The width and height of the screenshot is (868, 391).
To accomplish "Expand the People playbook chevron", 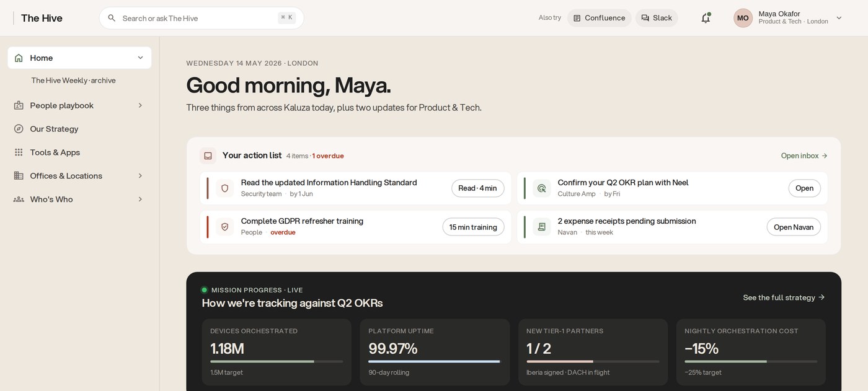I will (x=140, y=105).
